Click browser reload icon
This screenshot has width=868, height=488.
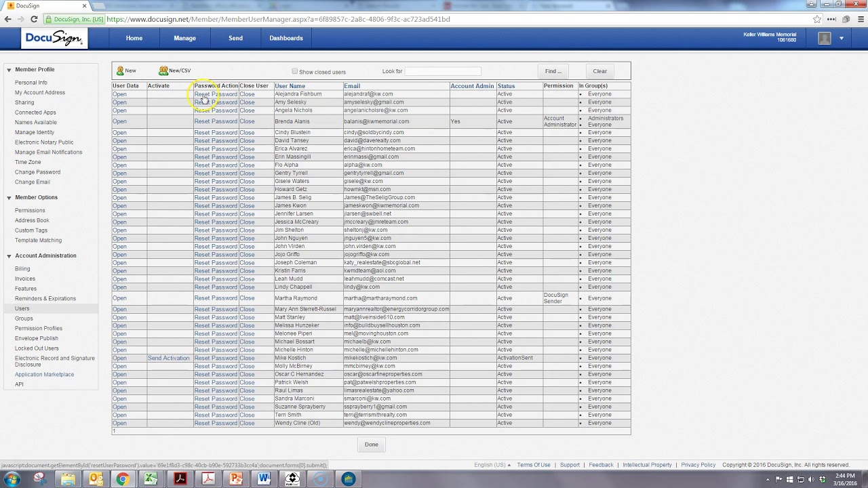pos(34,19)
